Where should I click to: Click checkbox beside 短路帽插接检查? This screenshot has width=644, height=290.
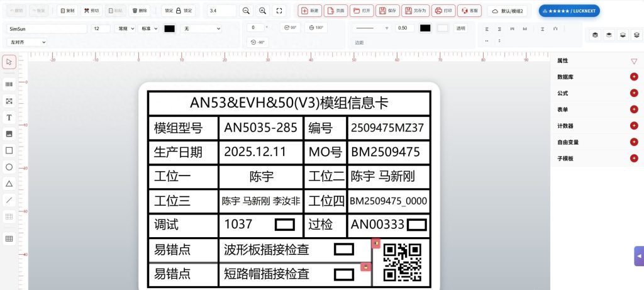point(344,274)
